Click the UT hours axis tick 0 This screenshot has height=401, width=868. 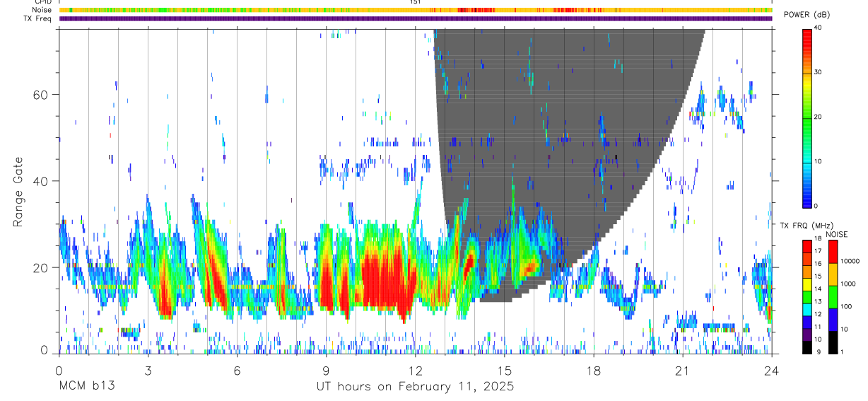pos(59,371)
